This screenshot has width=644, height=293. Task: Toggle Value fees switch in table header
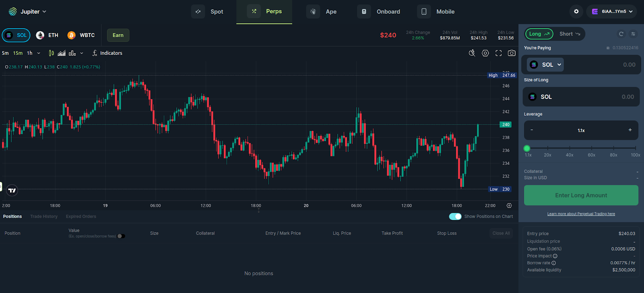[121, 236]
